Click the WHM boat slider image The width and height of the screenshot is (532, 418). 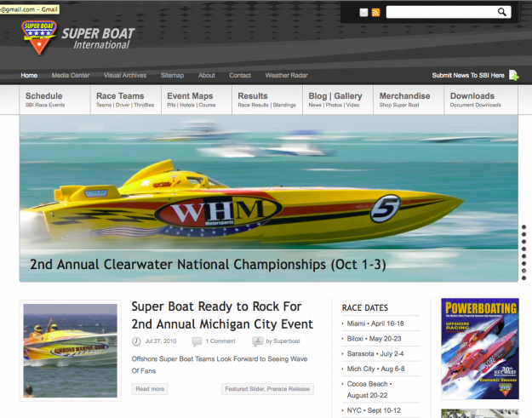(x=269, y=182)
